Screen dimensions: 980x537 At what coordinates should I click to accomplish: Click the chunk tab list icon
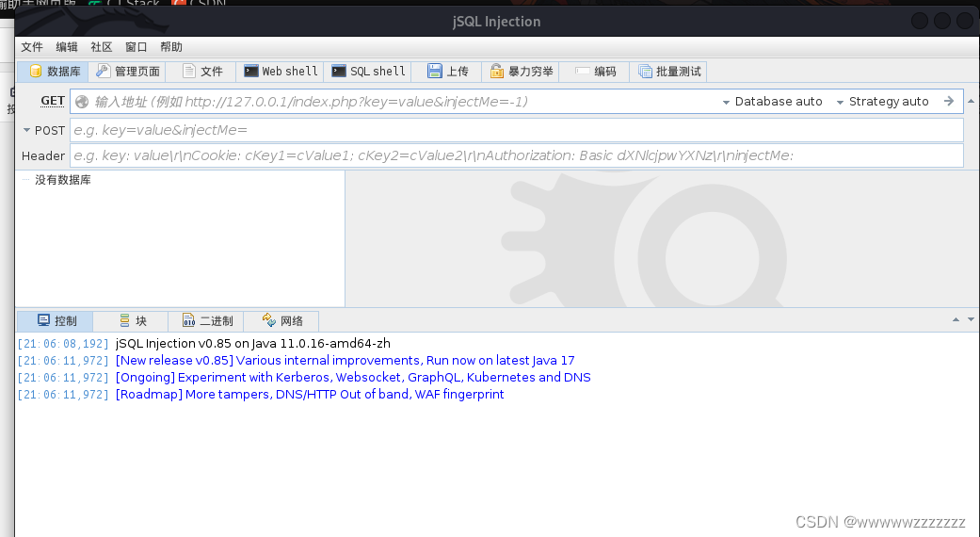pyautogui.click(x=125, y=320)
